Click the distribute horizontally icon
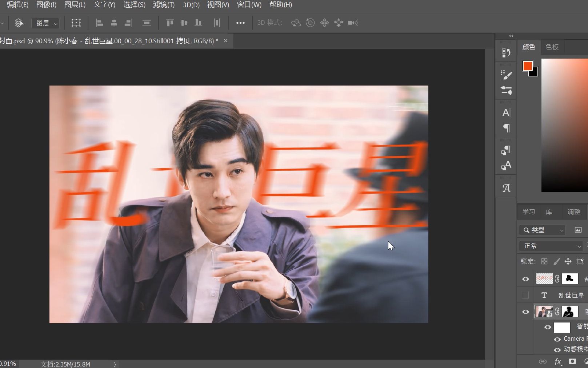Image resolution: width=588 pixels, height=368 pixels. 217,23
